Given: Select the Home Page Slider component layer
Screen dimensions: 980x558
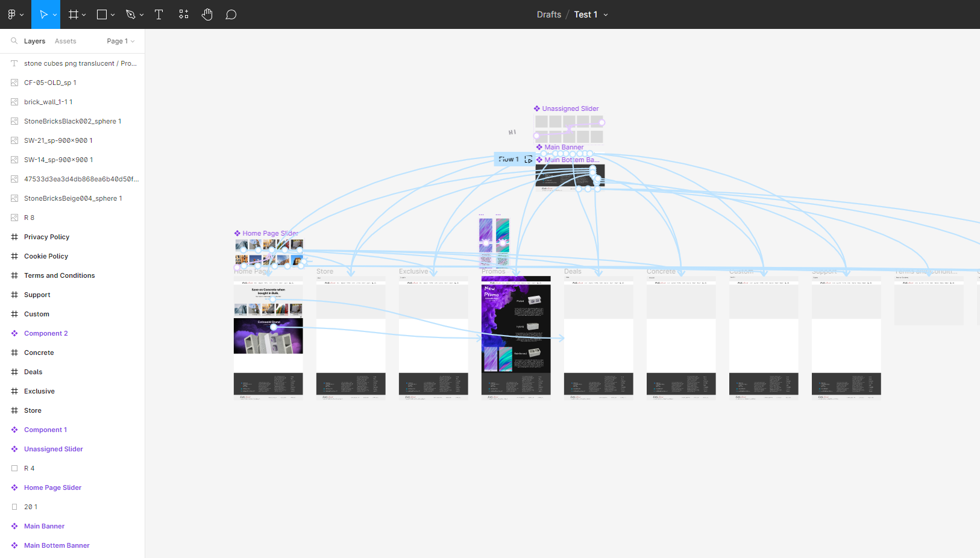Looking at the screenshot, I should [x=52, y=487].
